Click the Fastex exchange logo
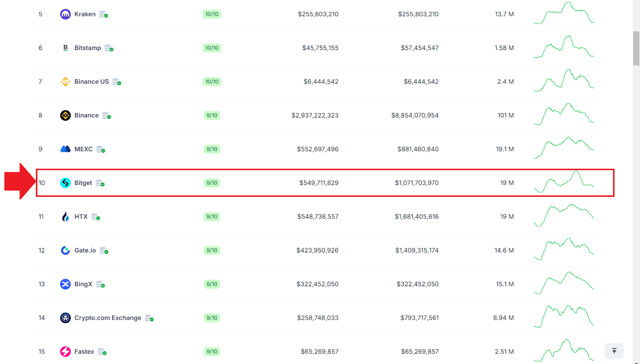This screenshot has width=640, height=364. pos(65,352)
